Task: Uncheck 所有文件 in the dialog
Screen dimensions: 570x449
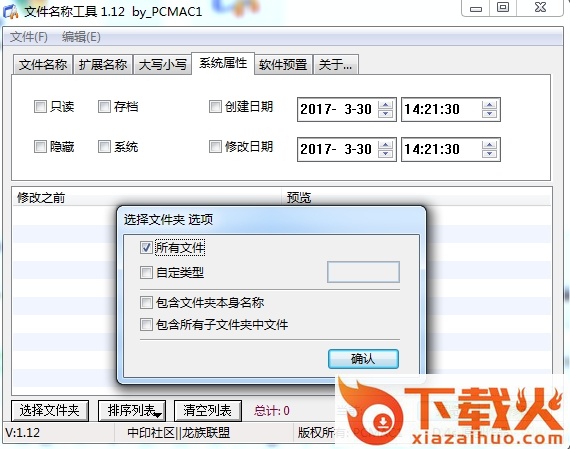Action: point(146,248)
